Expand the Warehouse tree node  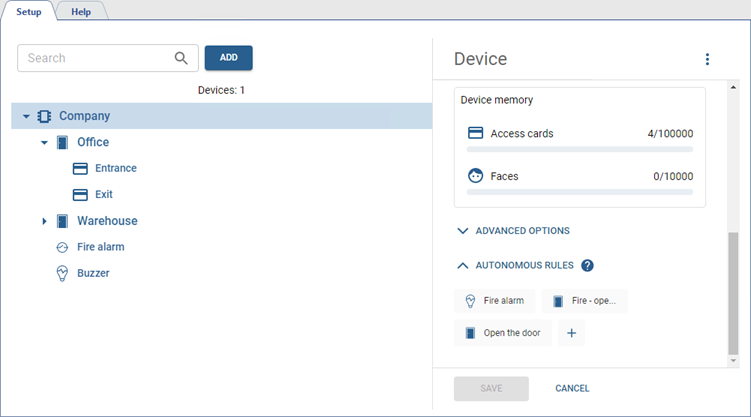(x=44, y=221)
